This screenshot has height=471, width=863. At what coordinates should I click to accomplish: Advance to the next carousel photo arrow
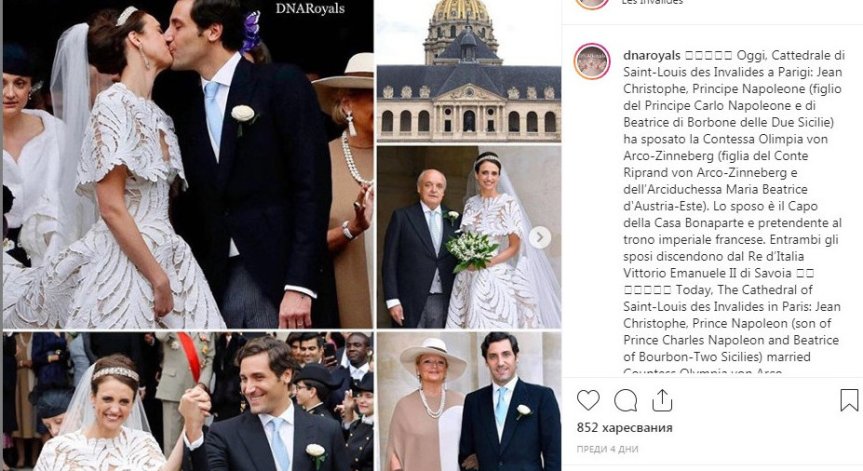(x=540, y=237)
